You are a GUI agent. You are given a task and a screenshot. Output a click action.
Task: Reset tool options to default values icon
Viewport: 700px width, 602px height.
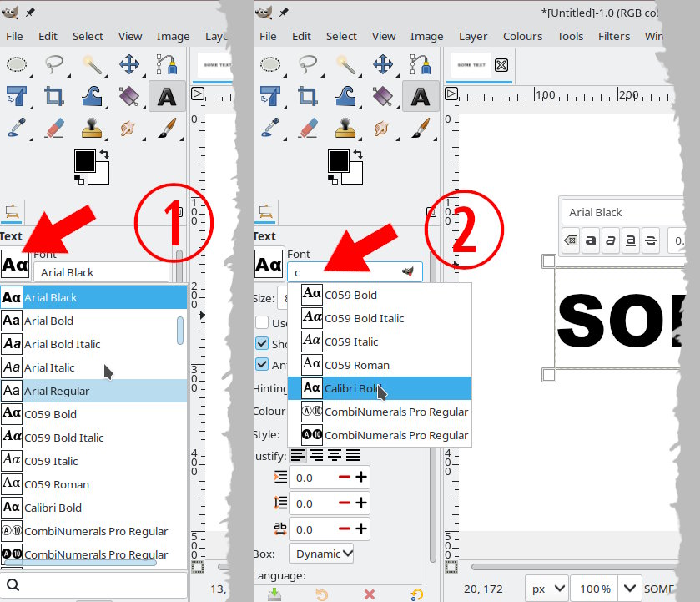click(x=417, y=594)
